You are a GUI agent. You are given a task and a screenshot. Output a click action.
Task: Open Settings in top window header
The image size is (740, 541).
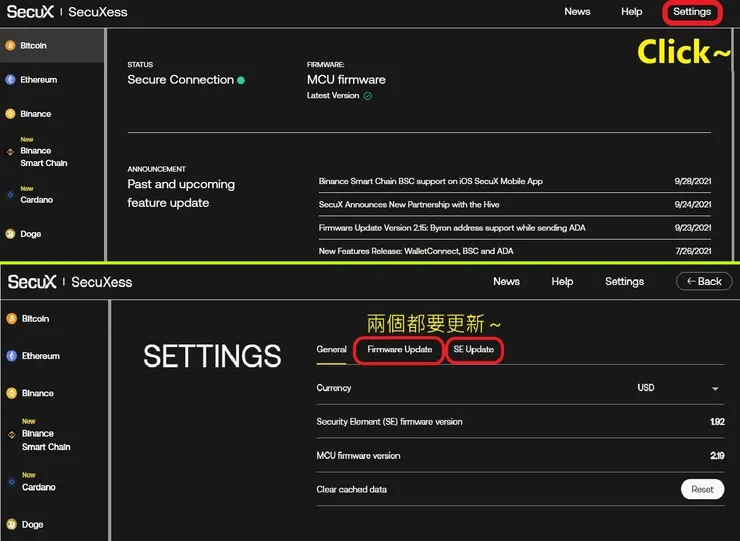pos(692,12)
